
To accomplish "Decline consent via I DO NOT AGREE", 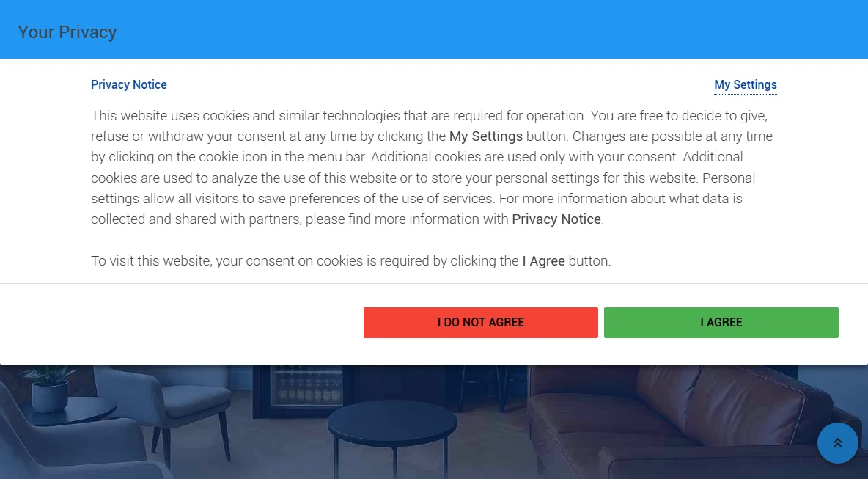I will (480, 322).
